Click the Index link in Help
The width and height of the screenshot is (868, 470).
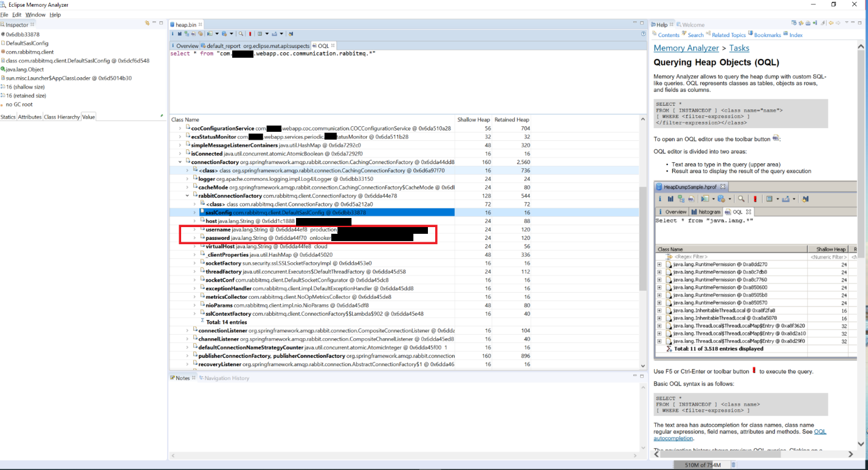(x=796, y=35)
